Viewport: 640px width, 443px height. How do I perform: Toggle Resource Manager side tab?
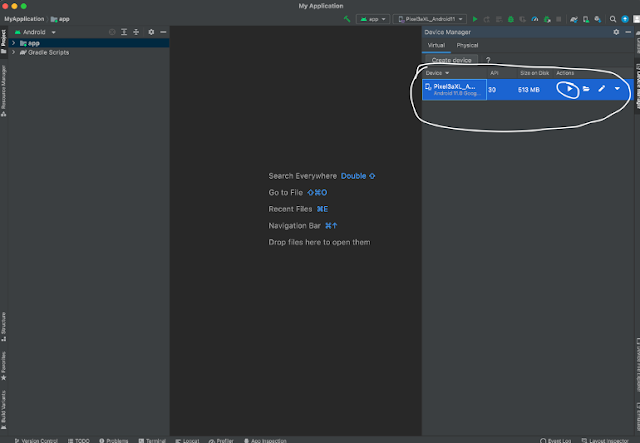point(4,91)
